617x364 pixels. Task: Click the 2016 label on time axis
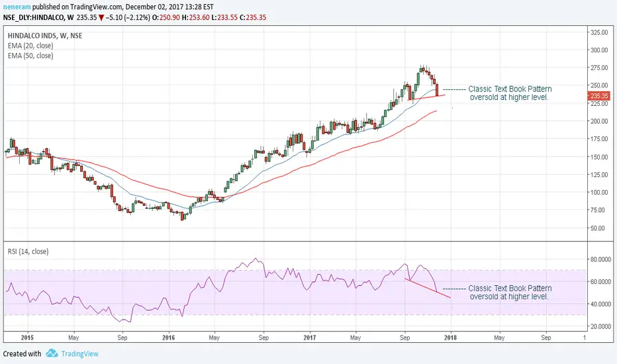point(168,338)
